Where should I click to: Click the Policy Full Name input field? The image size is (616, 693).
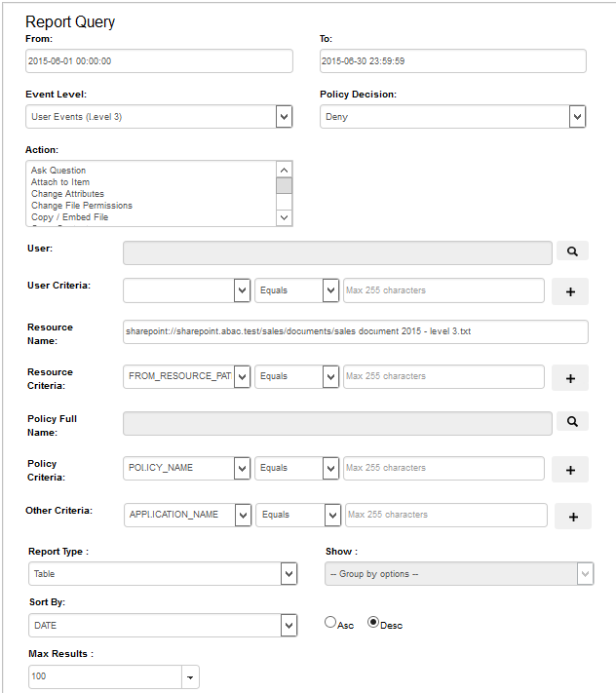coord(337,423)
